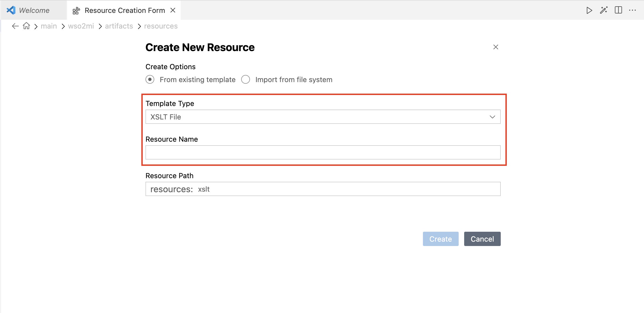Click the XSLT File dropdown chevron
Viewport: 644px width, 313px height.
point(492,117)
